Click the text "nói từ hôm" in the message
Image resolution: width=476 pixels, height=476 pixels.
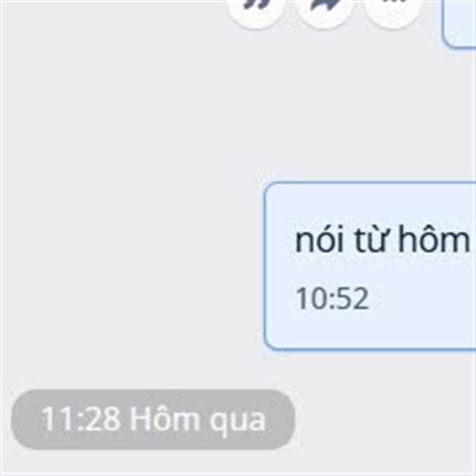tap(382, 240)
